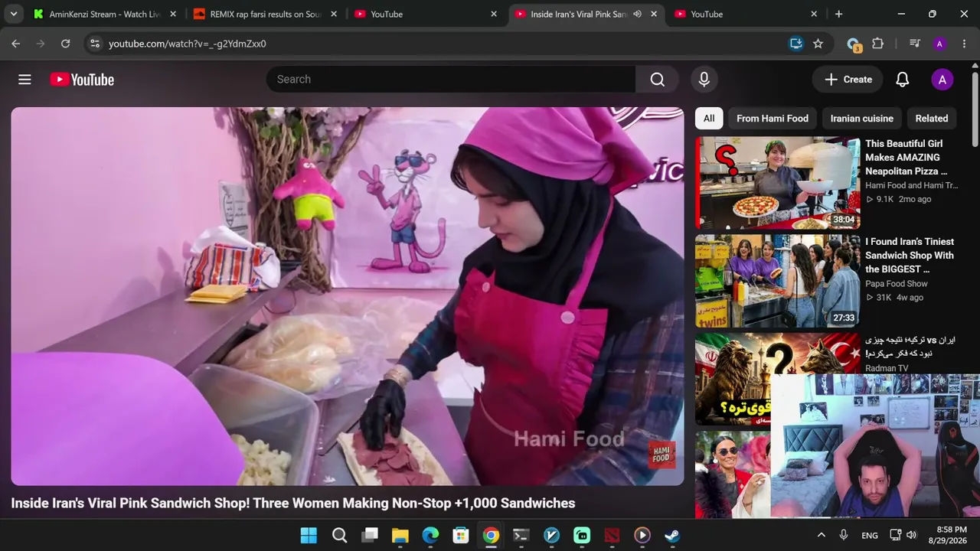Open the Chrome three-dot menu
This screenshot has width=980, height=551.
coord(963,44)
